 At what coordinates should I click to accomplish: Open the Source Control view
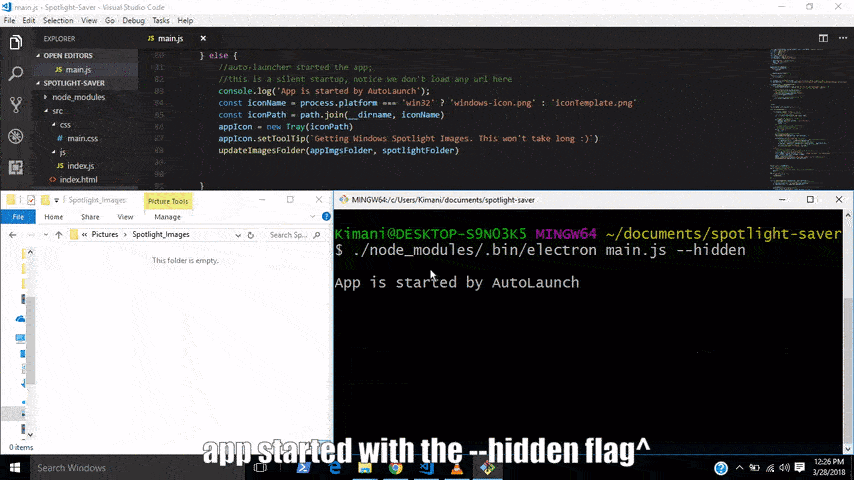click(15, 104)
